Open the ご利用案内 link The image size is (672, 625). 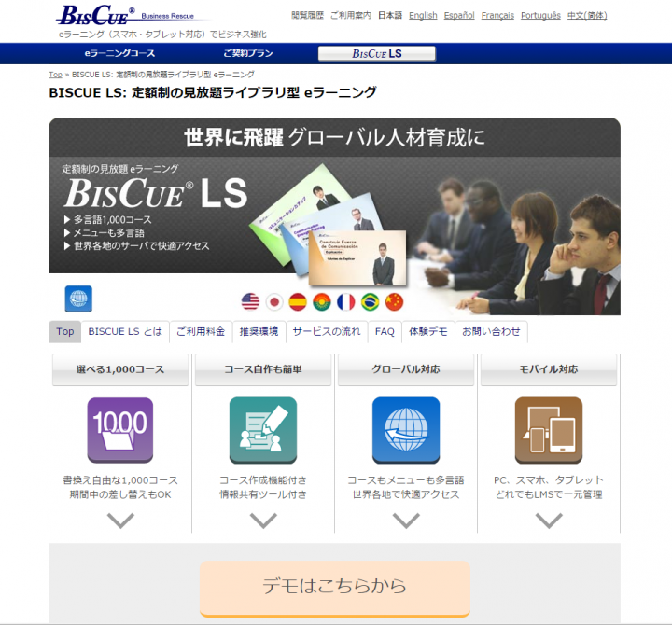tap(351, 16)
